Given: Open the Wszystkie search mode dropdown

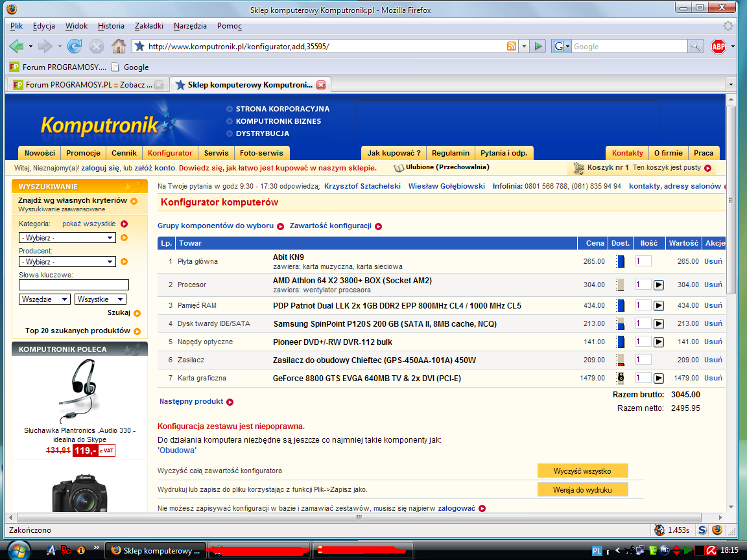Looking at the screenshot, I should pos(100,299).
